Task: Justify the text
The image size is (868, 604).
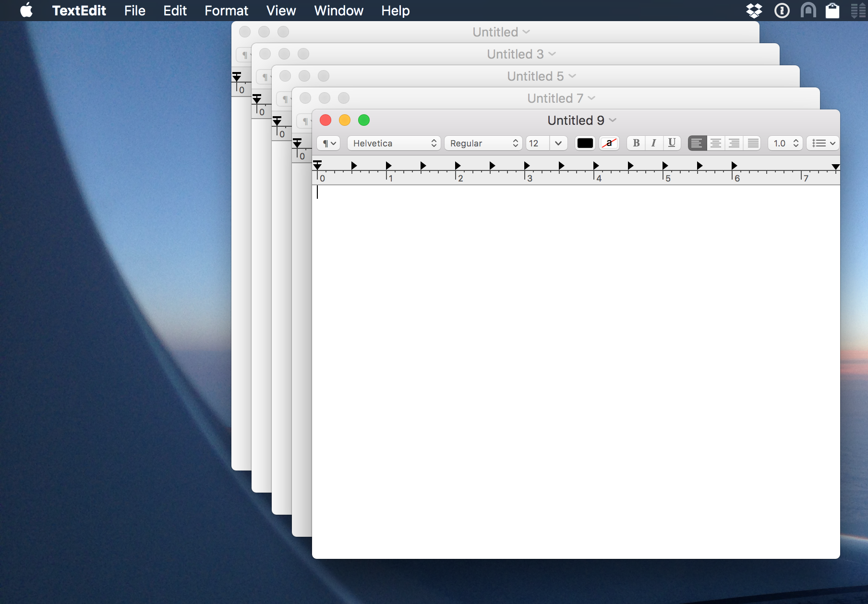Action: pos(753,143)
